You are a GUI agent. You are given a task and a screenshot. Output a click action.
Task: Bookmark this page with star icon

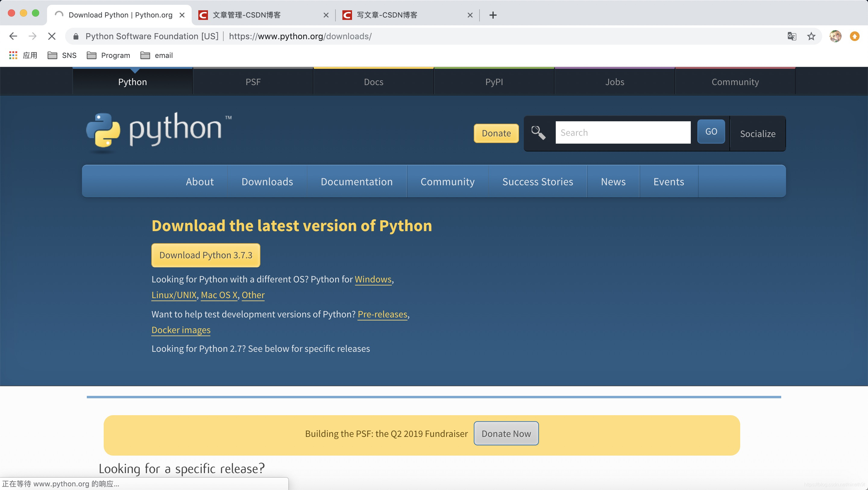[x=811, y=36]
